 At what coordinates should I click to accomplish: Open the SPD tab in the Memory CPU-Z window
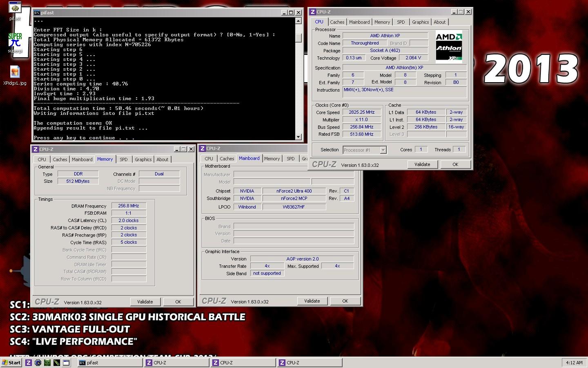[124, 159]
